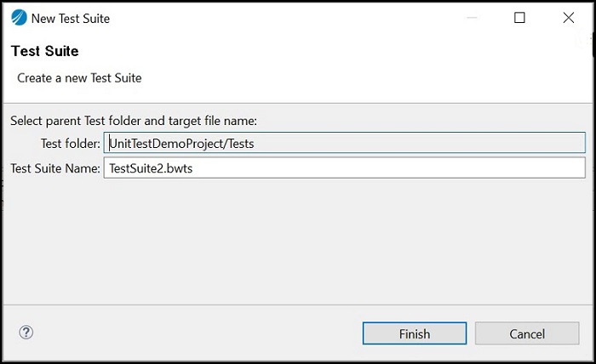The image size is (596, 364).
Task: Click the 'UnitTestDemoProject' part of folder path
Action: [x=167, y=144]
